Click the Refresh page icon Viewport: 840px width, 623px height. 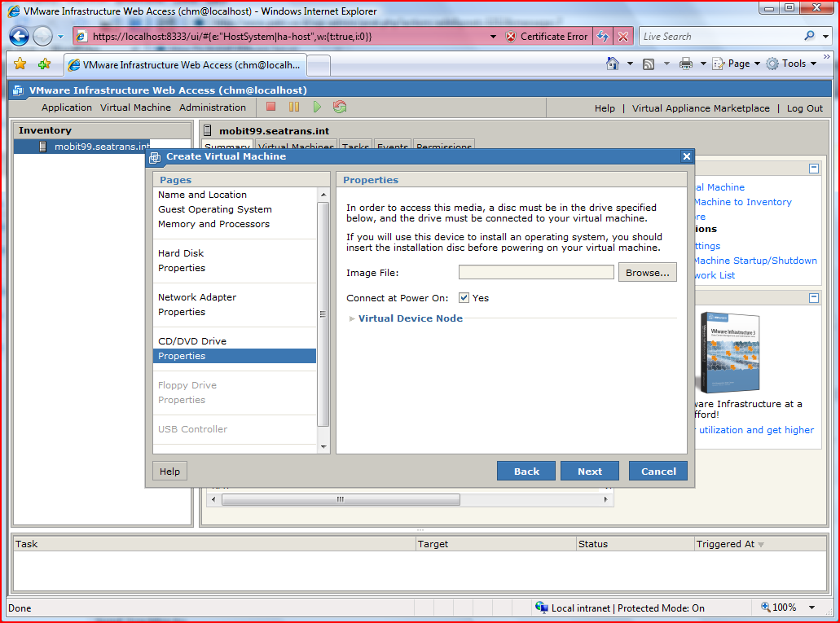(x=603, y=37)
